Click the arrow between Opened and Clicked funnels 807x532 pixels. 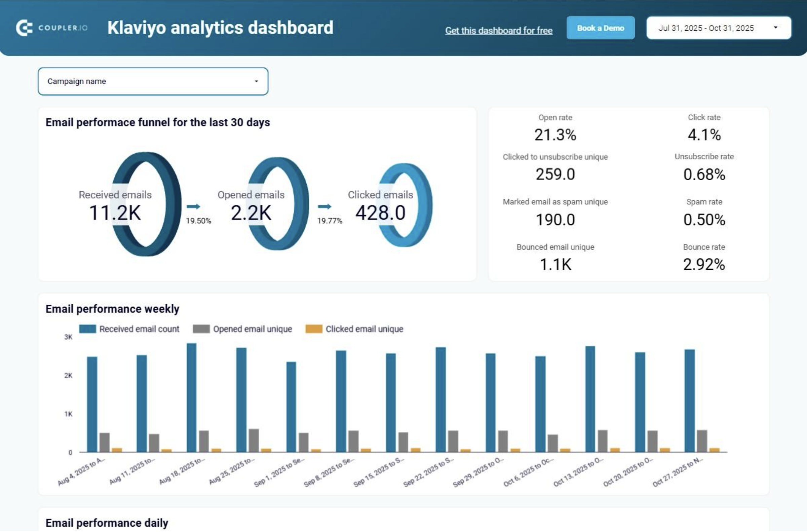coord(325,205)
